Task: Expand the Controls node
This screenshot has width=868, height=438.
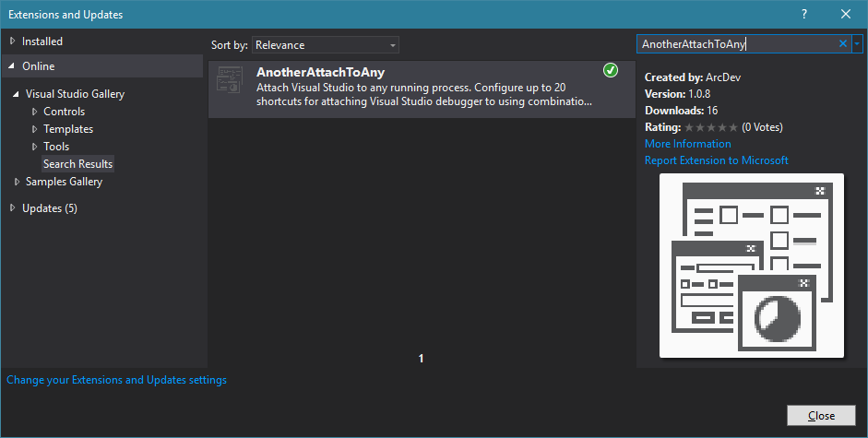Action: coord(34,112)
